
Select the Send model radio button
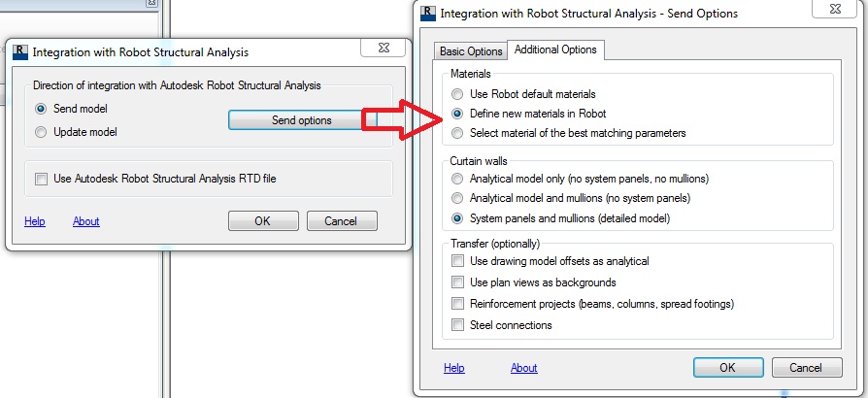(41, 109)
